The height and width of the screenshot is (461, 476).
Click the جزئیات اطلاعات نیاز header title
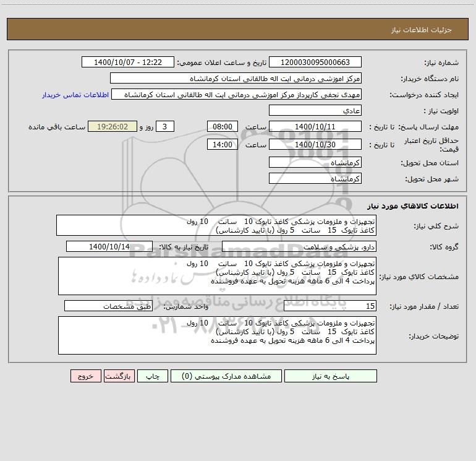pyautogui.click(x=422, y=30)
